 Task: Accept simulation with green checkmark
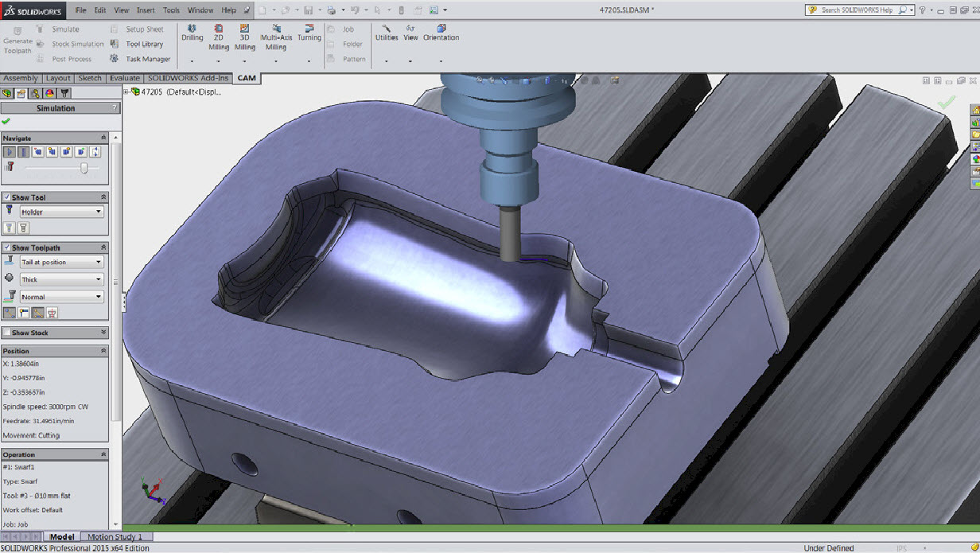[6, 121]
